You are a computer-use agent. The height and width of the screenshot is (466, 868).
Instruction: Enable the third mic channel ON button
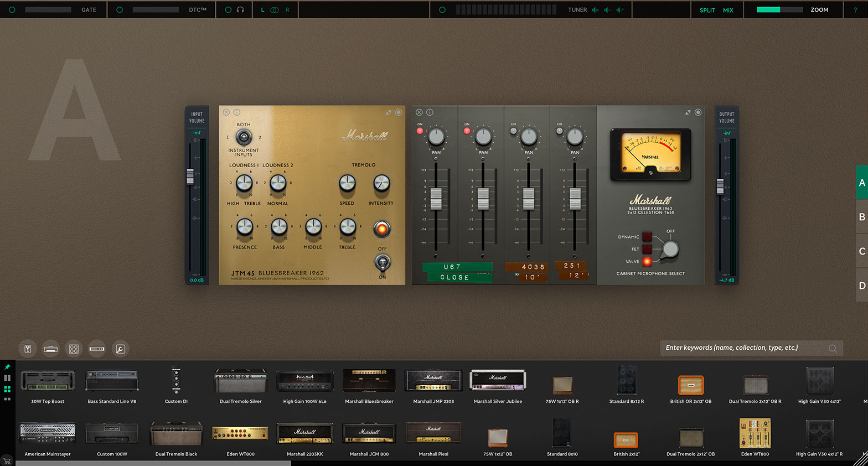[513, 131]
